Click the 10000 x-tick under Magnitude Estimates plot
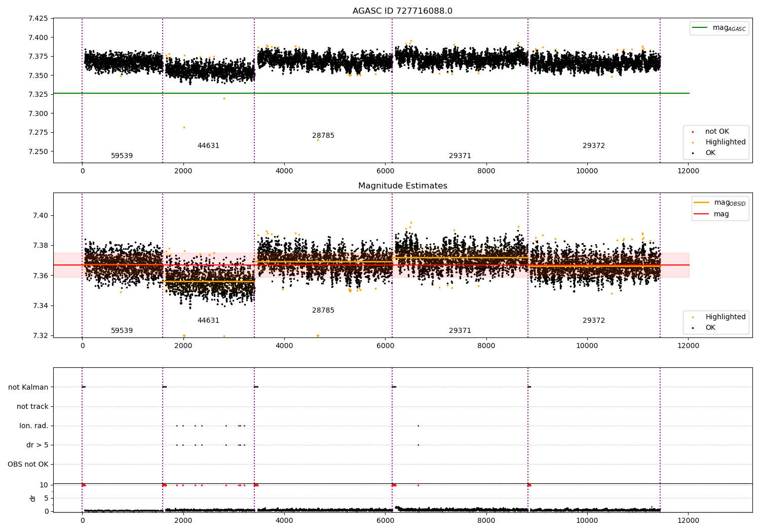The image size is (760, 532). pyautogui.click(x=587, y=346)
